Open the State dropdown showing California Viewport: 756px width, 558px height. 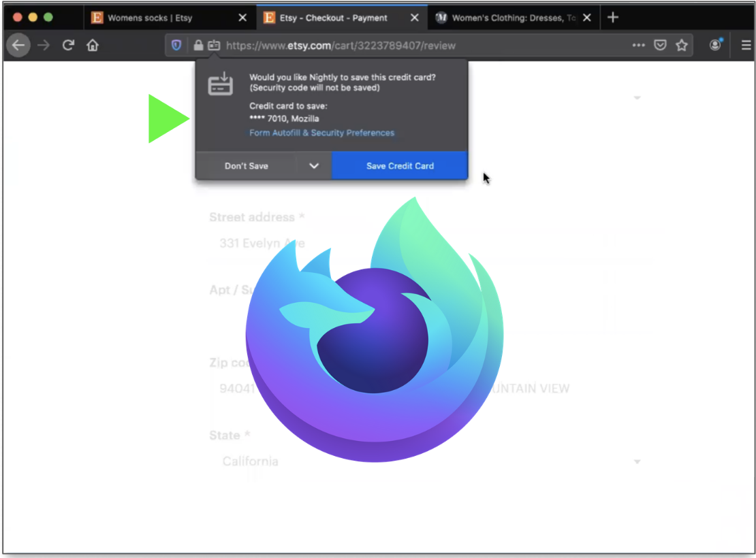click(x=429, y=461)
